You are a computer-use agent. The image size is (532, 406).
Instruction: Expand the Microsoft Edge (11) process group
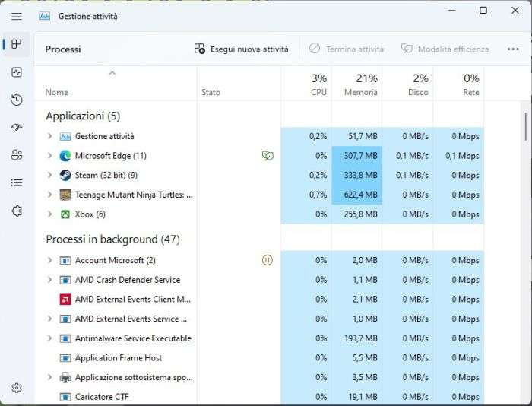[50, 155]
